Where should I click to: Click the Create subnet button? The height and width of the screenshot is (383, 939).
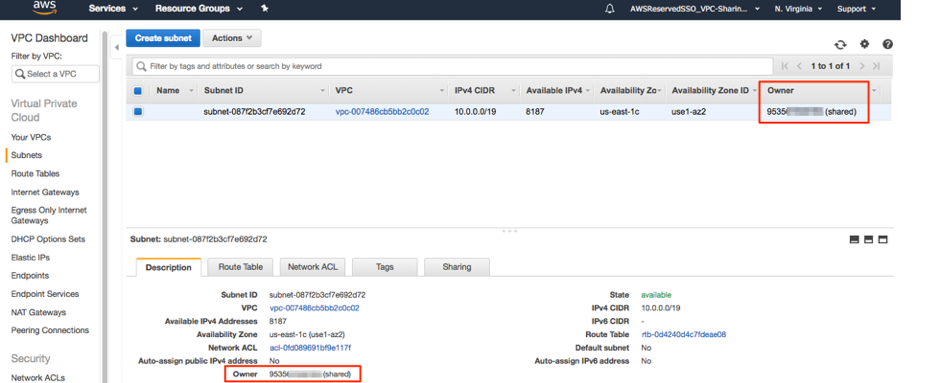[163, 38]
